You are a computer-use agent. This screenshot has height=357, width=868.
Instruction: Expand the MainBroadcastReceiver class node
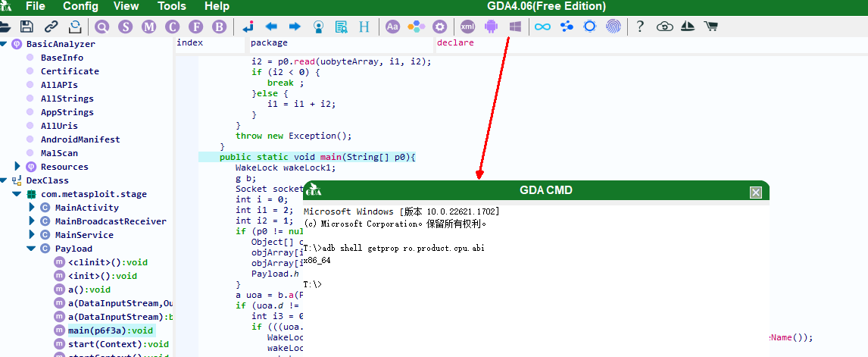(x=32, y=221)
